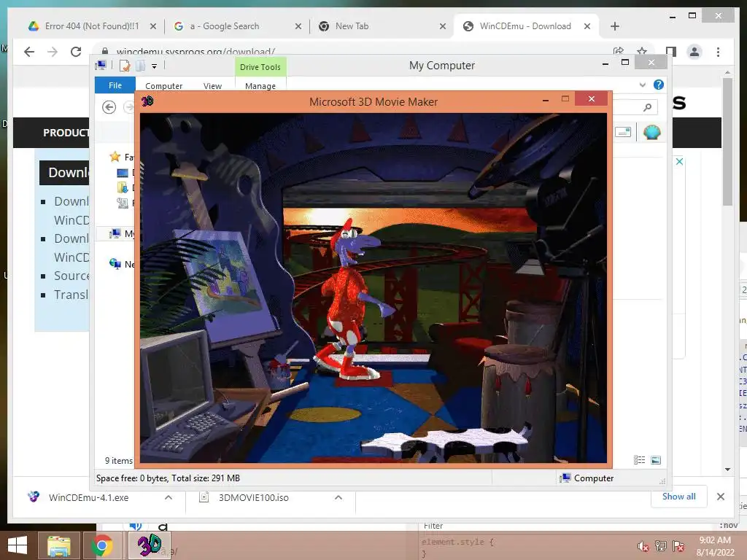The height and width of the screenshot is (560, 747).
Task: Click the Explorer back arrow button
Action: pyautogui.click(x=109, y=107)
